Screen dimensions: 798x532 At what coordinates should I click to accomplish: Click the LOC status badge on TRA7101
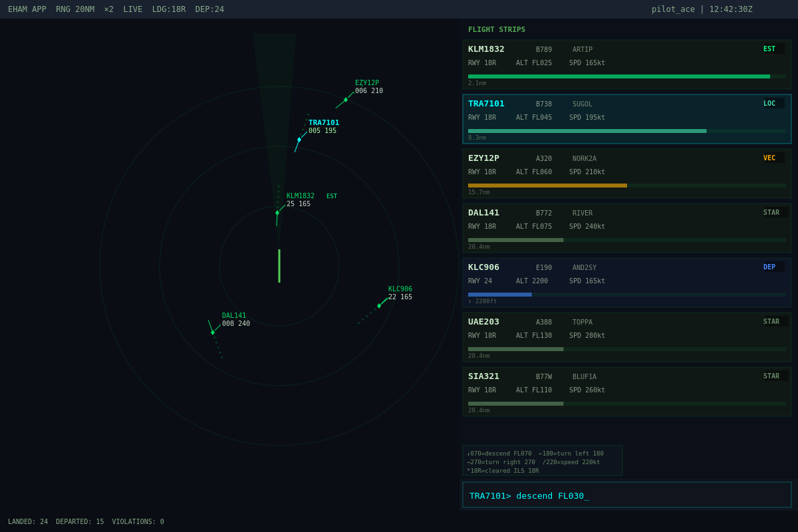[773, 103]
